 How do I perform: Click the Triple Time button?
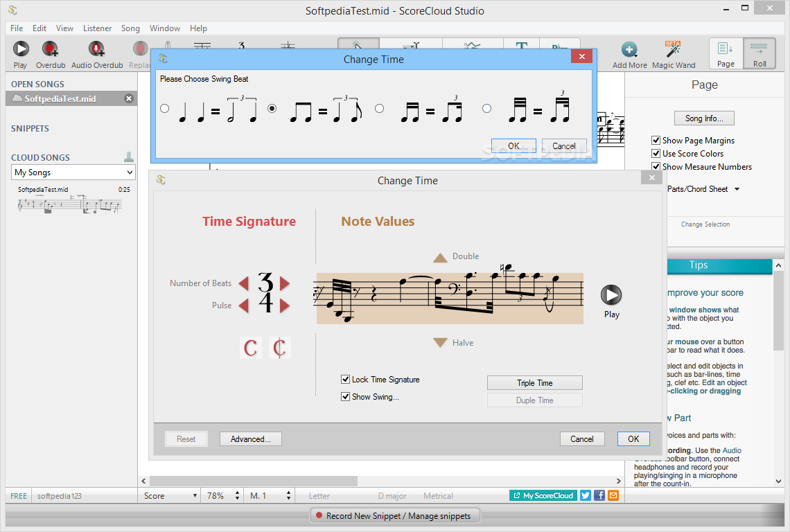pyautogui.click(x=534, y=383)
